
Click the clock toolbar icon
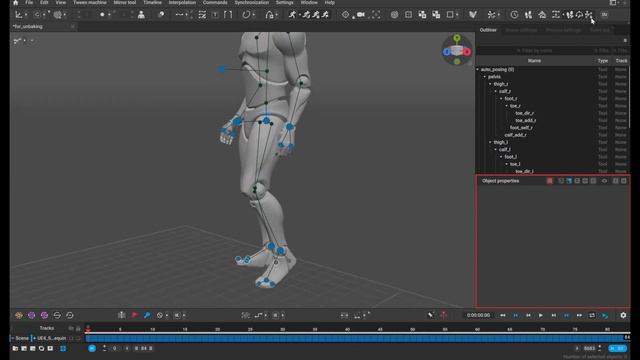[x=514, y=15]
